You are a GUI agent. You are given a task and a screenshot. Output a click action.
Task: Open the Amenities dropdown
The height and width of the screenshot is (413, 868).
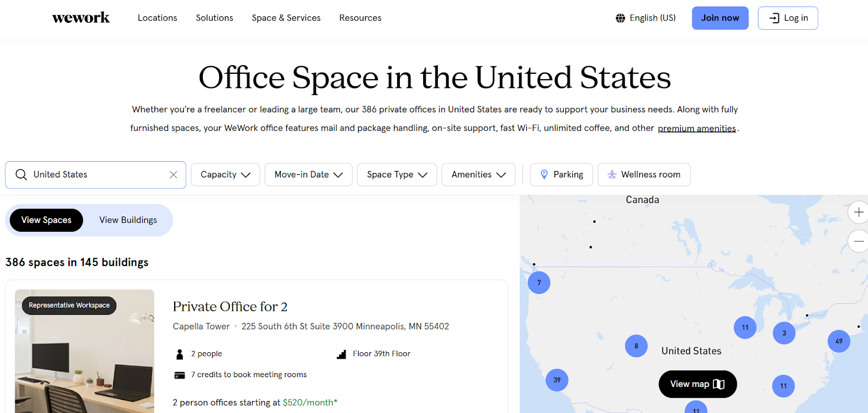click(x=478, y=175)
